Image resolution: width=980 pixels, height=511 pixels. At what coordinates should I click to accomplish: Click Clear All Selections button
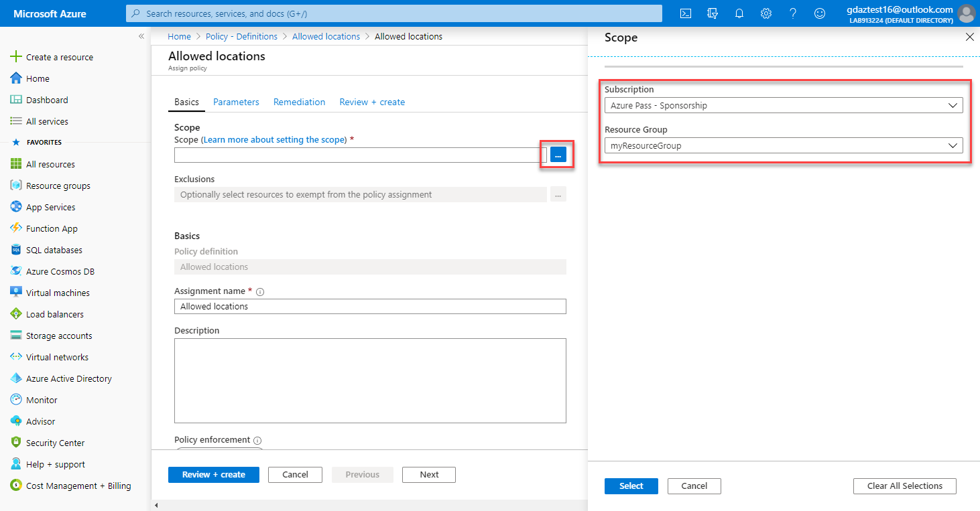pos(905,486)
